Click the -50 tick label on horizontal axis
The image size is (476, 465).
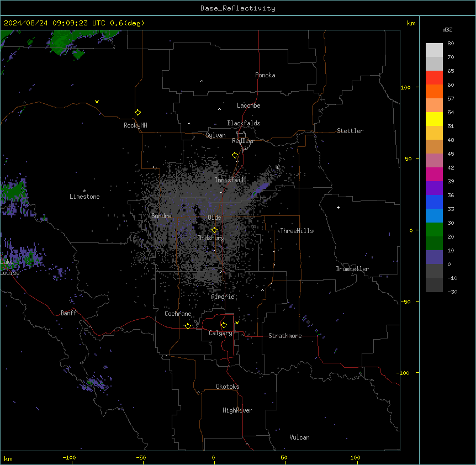(x=141, y=458)
